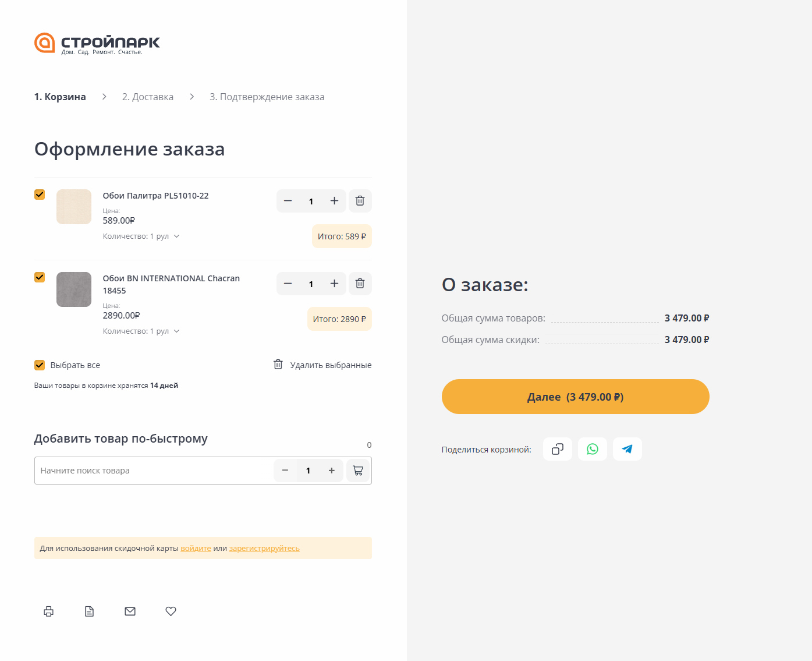The height and width of the screenshot is (661, 812).
Task: Delete Обои Палитра PL51010-22 with trash icon
Action: pyautogui.click(x=360, y=201)
